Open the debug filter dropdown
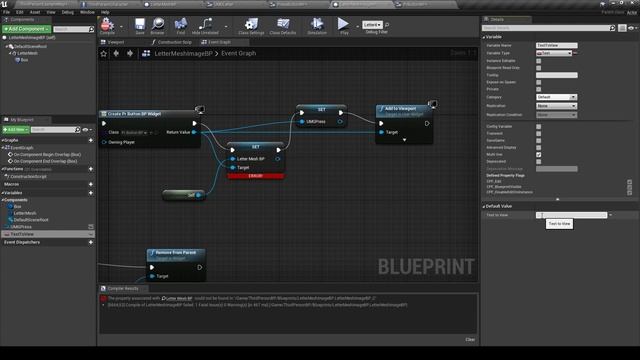Viewport: 640px width, 360px height. point(372,25)
